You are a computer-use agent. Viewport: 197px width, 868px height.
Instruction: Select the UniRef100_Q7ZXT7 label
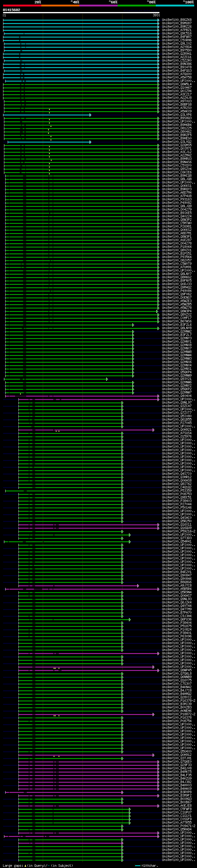click(177, 413)
